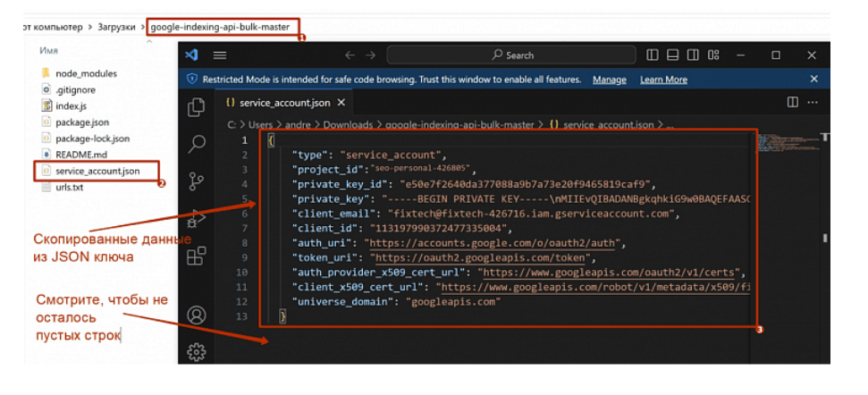Open the Customize Layout icon
This screenshot has width=868, height=395.
[713, 55]
